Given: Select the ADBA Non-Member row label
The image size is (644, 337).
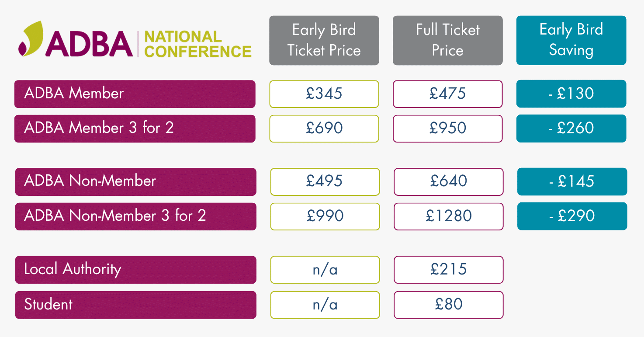Looking at the screenshot, I should (135, 181).
